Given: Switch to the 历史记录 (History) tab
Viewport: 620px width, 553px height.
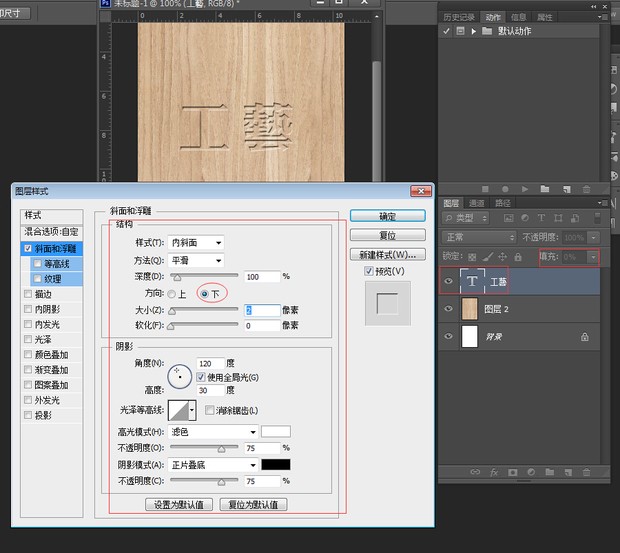Looking at the screenshot, I should (x=460, y=17).
